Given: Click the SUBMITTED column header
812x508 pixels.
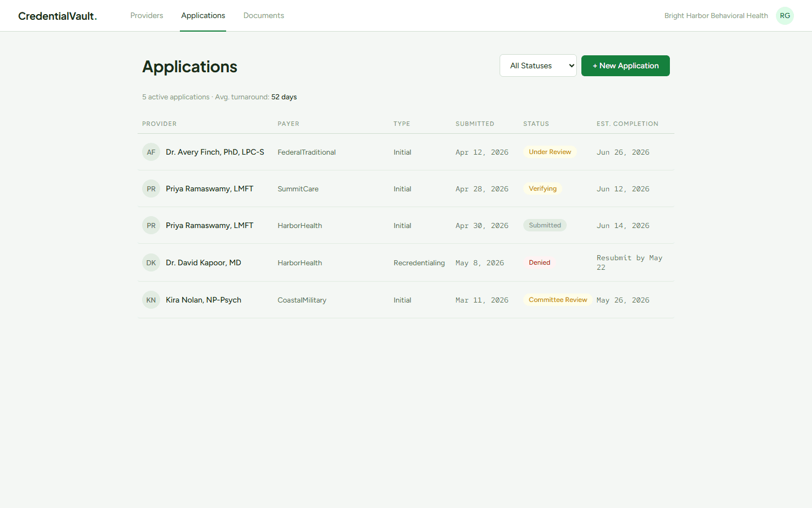Looking at the screenshot, I should coord(475,124).
